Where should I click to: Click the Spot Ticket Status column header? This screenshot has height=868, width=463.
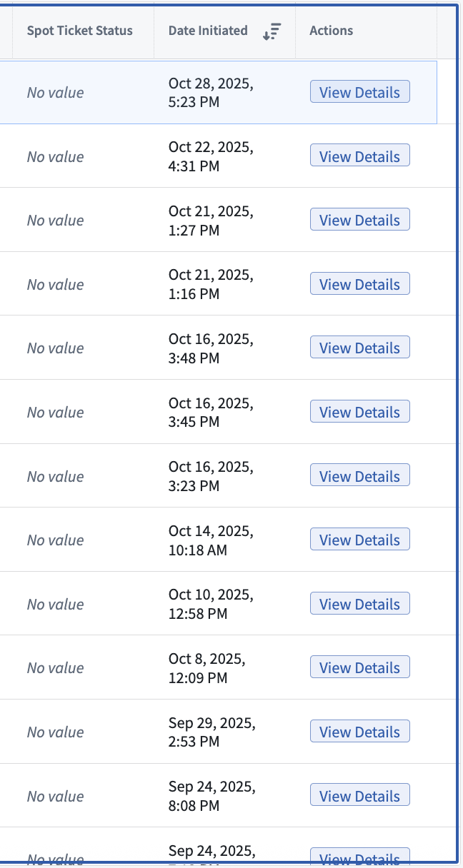tap(79, 31)
